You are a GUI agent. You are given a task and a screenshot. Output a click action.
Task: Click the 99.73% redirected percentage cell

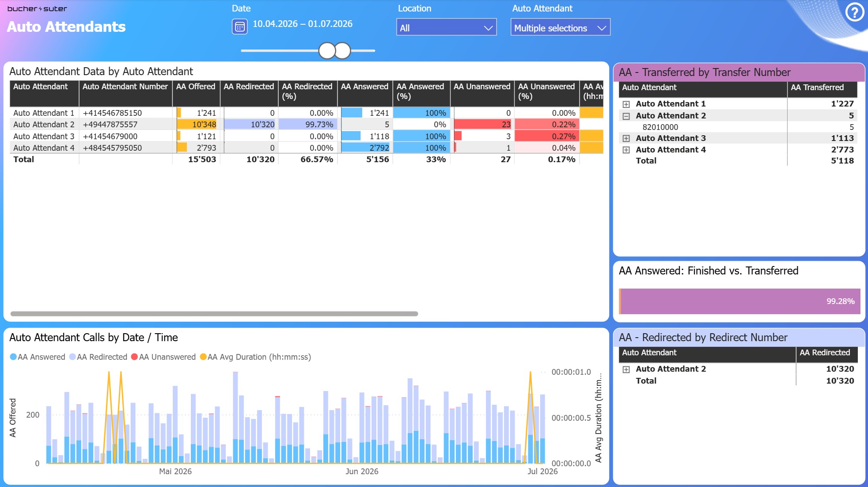[307, 125]
